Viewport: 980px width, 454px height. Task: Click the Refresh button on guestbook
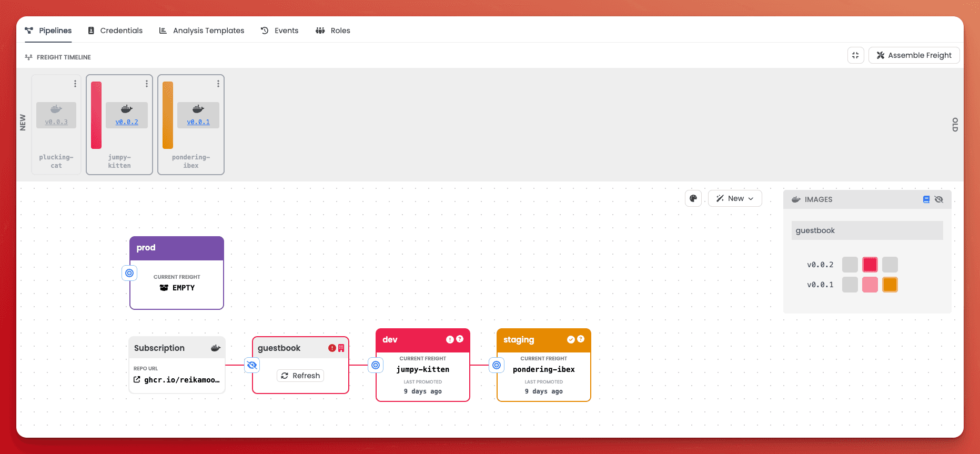tap(300, 376)
